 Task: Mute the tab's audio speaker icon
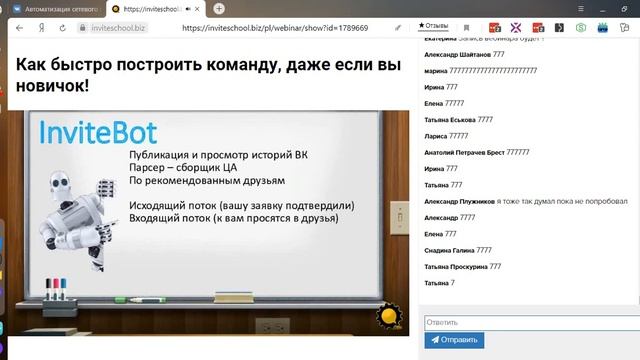click(x=188, y=9)
